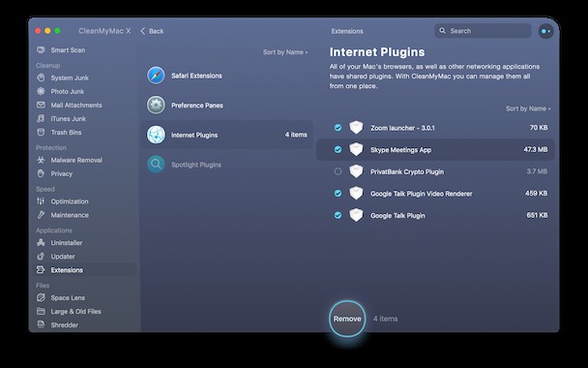Open the Shredder icon
This screenshot has width=588, height=368.
(x=41, y=324)
